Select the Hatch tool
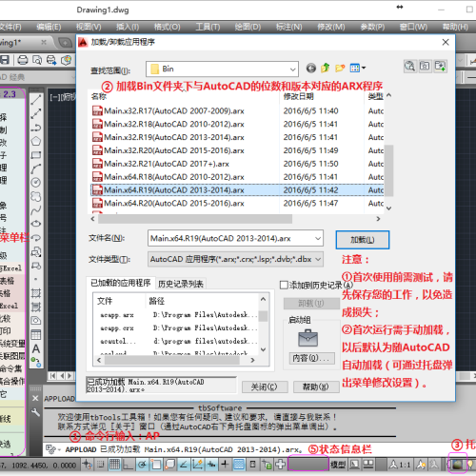The height and width of the screenshot is (476, 476). 36,293
